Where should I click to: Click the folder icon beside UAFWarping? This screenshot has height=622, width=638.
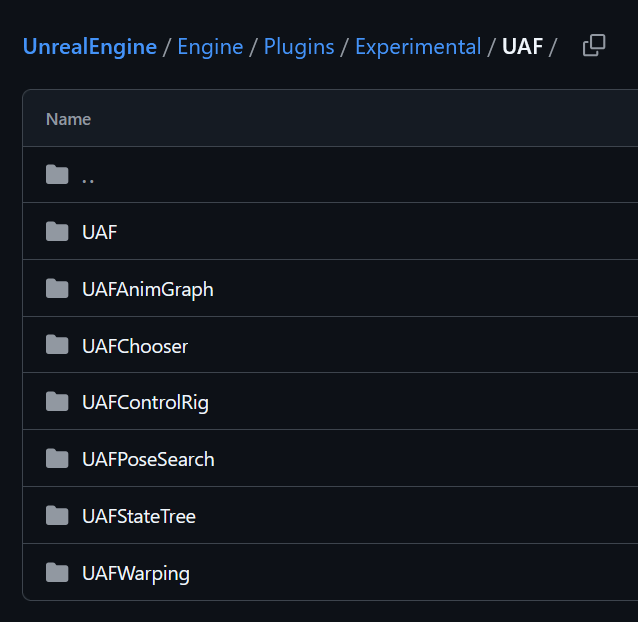[57, 572]
